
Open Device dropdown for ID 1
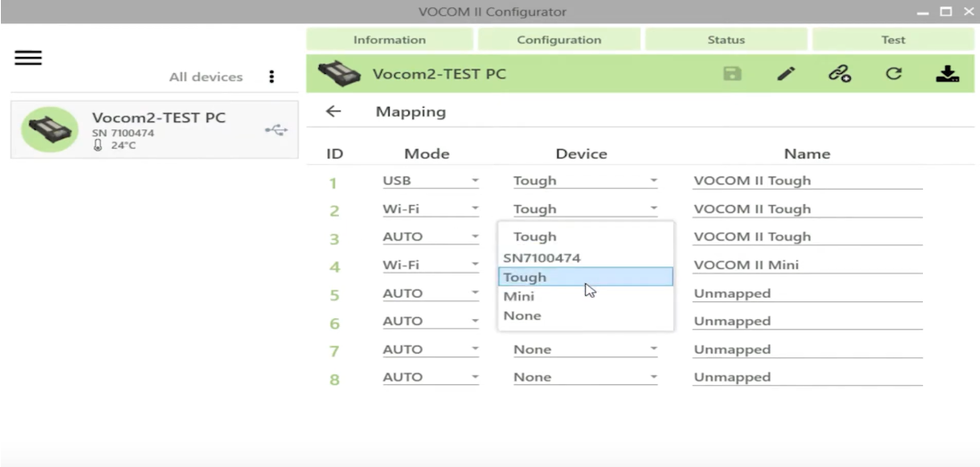585,181
